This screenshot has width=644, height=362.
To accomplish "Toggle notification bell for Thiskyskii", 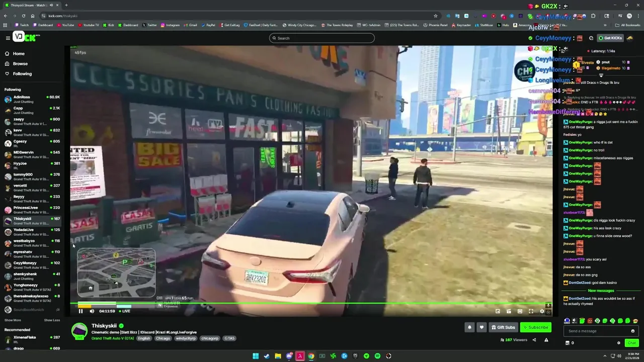I will pyautogui.click(x=469, y=327).
